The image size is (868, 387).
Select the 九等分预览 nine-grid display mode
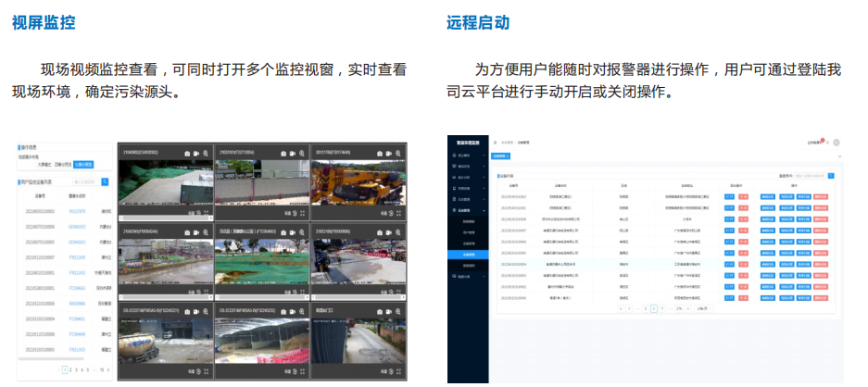(x=82, y=165)
